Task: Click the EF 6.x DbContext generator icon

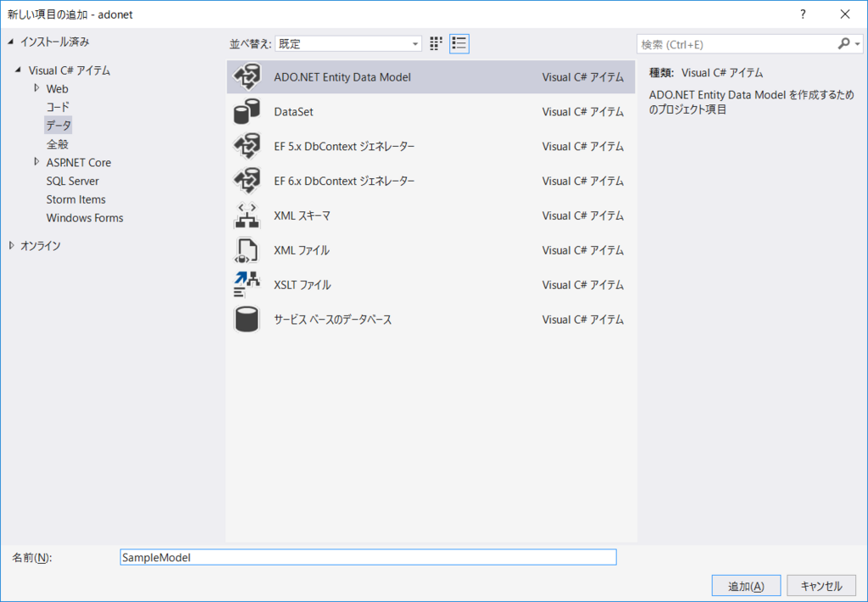Action: [x=247, y=181]
